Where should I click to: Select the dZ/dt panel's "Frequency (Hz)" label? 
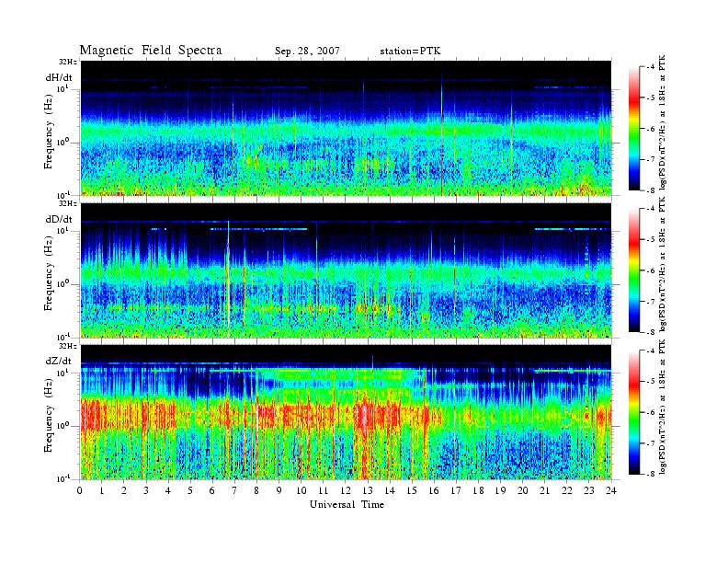[x=49, y=417]
